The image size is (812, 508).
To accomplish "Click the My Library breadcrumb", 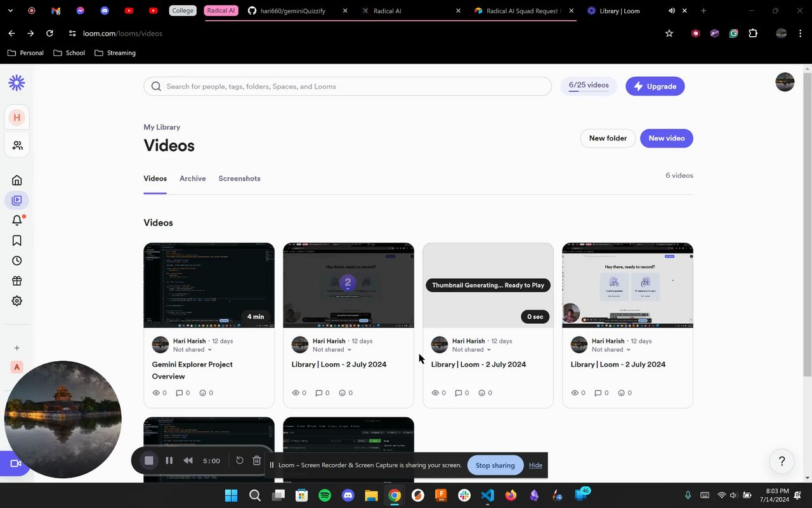I will (x=162, y=127).
